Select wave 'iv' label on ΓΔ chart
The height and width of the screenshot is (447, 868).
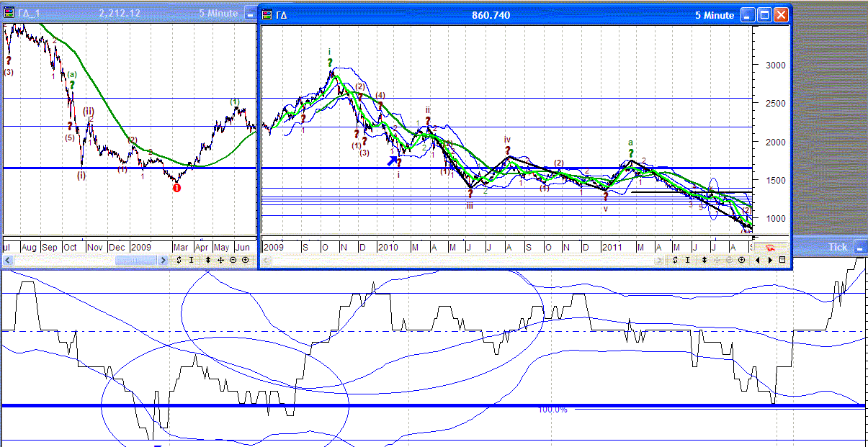click(507, 140)
